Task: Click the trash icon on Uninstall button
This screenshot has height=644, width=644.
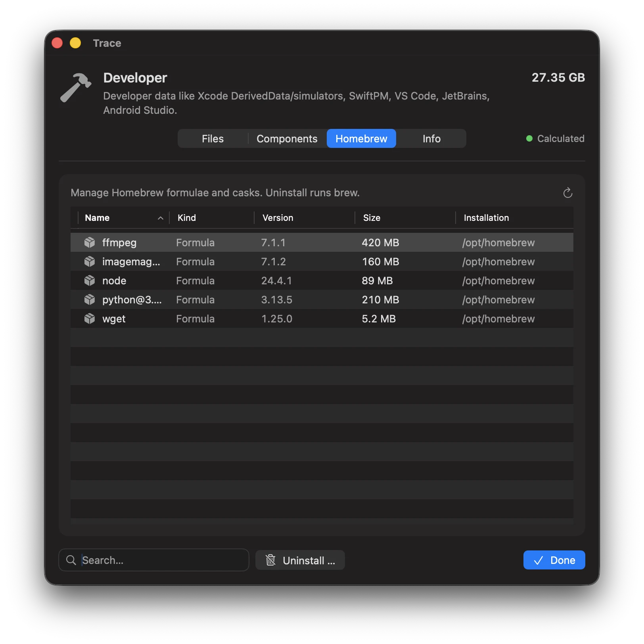Action: coord(270,560)
